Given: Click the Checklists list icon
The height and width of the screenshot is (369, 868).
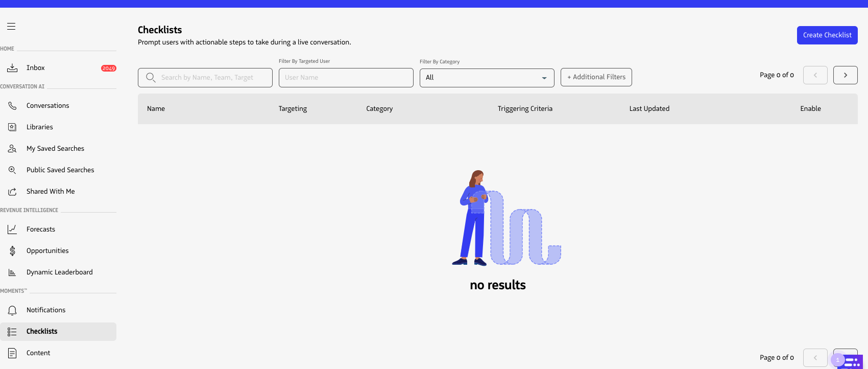Looking at the screenshot, I should [12, 332].
